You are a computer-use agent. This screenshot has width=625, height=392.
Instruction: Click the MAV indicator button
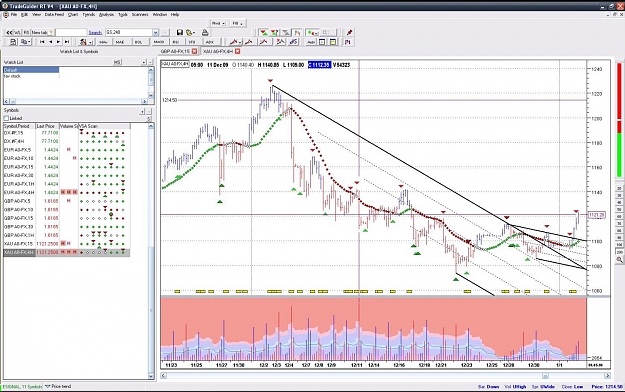point(103,42)
